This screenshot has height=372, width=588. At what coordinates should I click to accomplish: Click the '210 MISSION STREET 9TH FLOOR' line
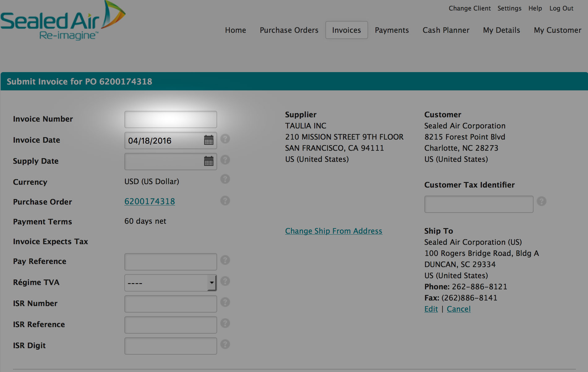point(344,137)
